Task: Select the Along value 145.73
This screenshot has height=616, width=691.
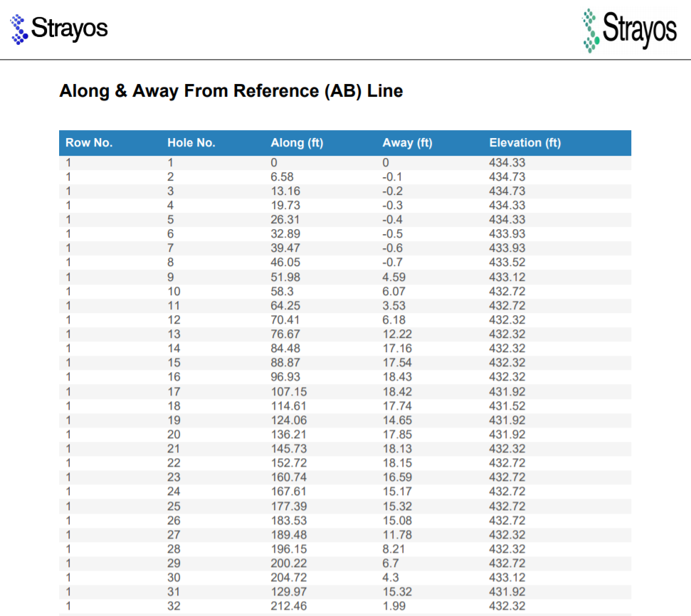Action: click(x=289, y=449)
